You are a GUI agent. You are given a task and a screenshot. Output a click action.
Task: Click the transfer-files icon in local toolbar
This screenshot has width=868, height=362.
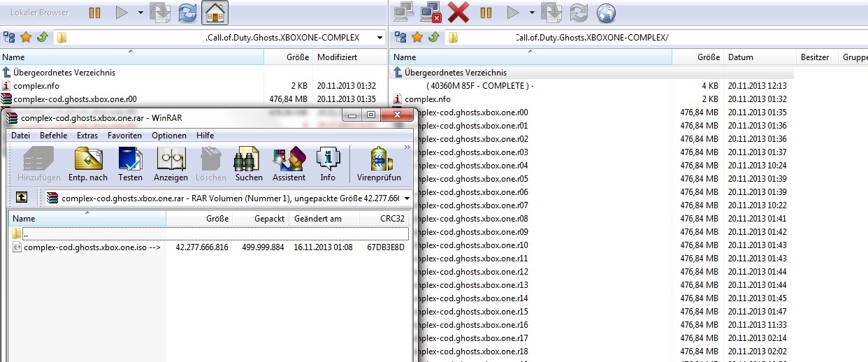161,13
